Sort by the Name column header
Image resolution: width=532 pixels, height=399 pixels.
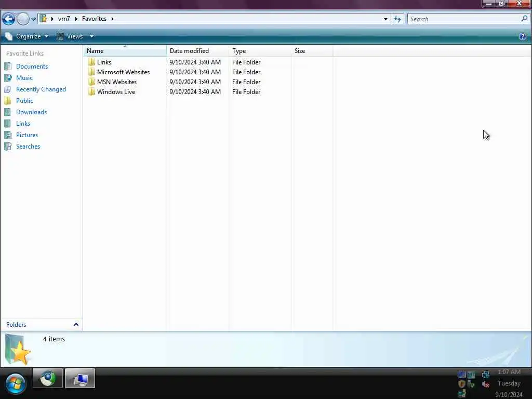pyautogui.click(x=125, y=51)
